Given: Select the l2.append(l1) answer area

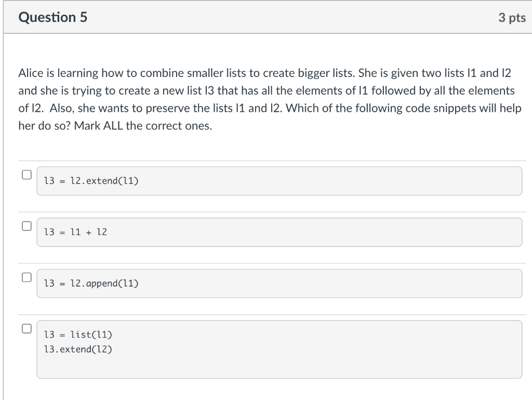Looking at the screenshot, I should tap(280, 283).
